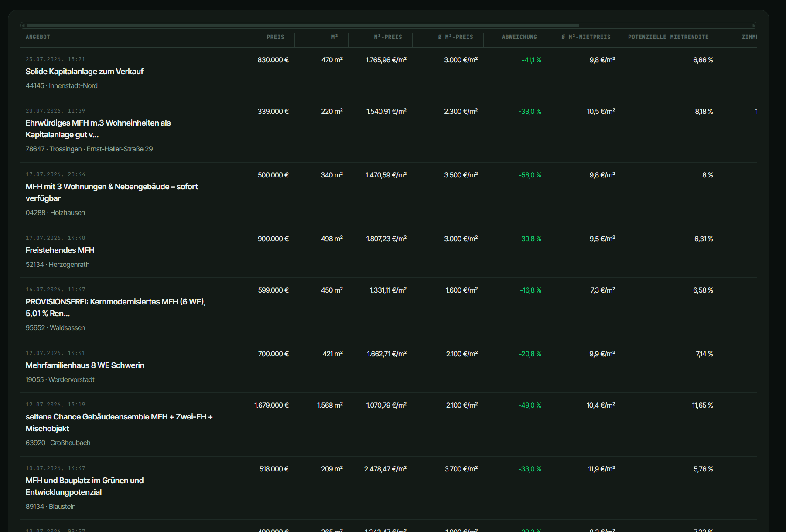Click the deviation "-16,8 %"
This screenshot has width=786, height=532.
tap(530, 290)
